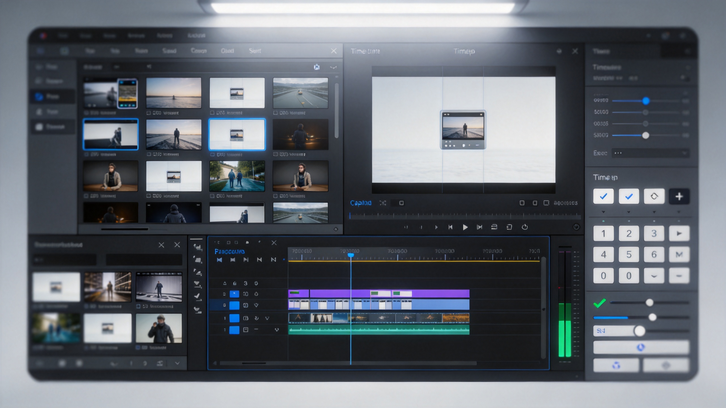Open the first menu in the top menu bar
This screenshot has height=408, width=726.
tap(63, 36)
